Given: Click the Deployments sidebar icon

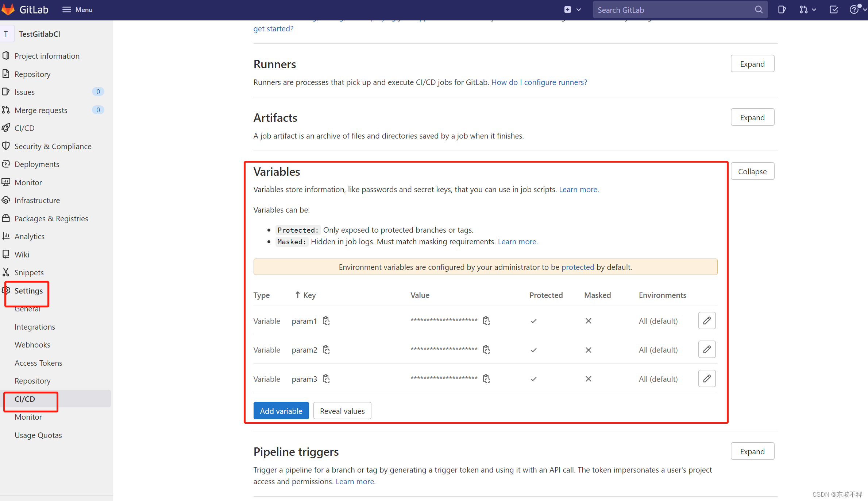Looking at the screenshot, I should point(5,164).
